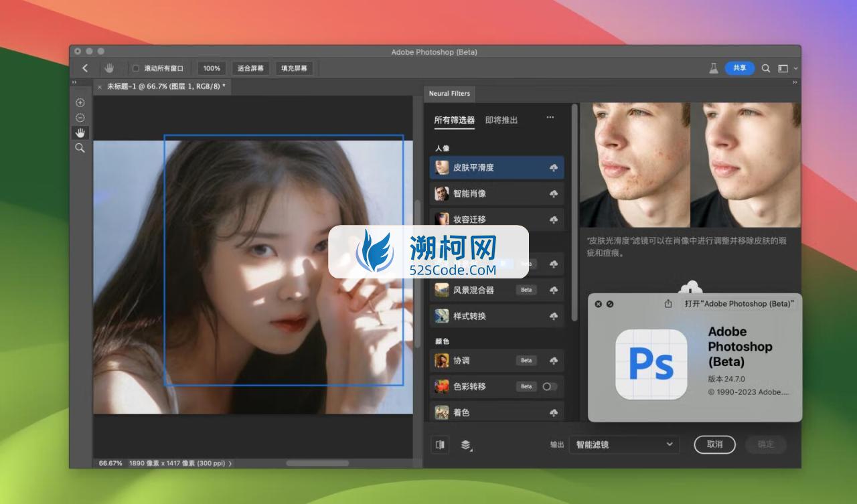The height and width of the screenshot is (504, 857).
Task: Select the 协调 filter row
Action: (x=497, y=361)
